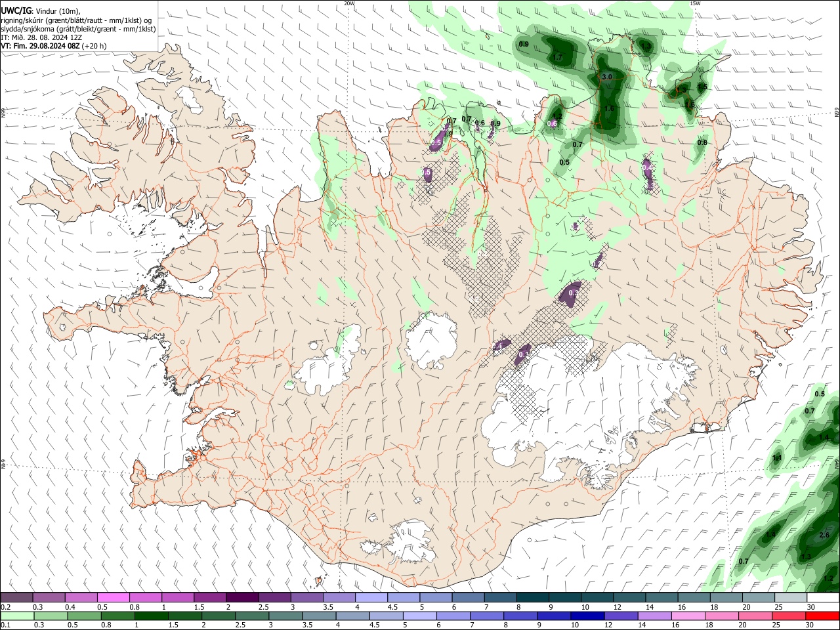The height and width of the screenshot is (630, 840).
Task: Click the pink 16 swatch in the rain legend
Action: 687,616
